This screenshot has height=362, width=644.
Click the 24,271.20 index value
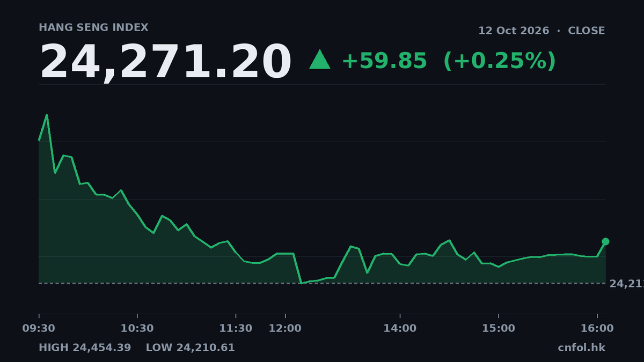coord(165,62)
